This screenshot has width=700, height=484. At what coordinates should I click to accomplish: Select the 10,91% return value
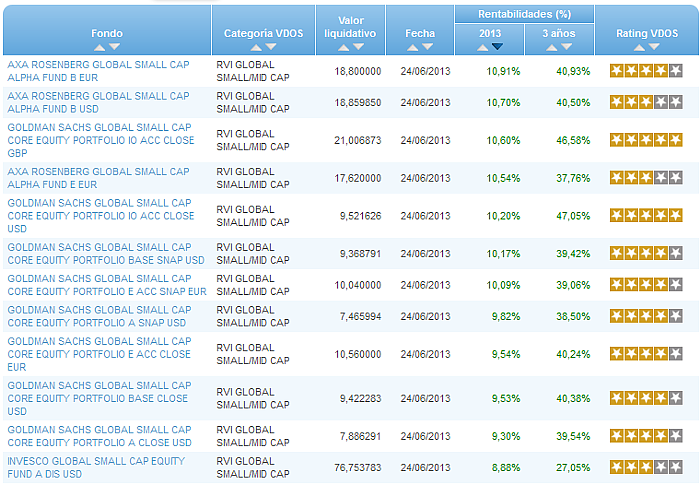pos(503,71)
